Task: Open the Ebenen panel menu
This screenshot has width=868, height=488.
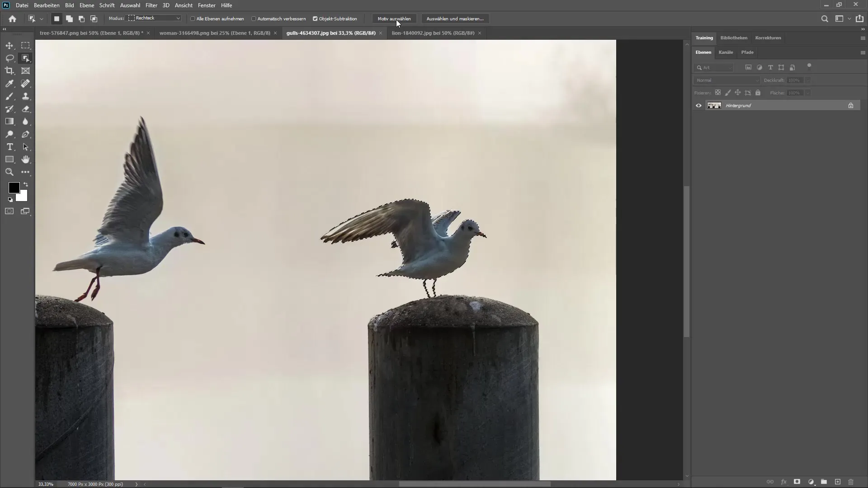Action: click(x=863, y=52)
